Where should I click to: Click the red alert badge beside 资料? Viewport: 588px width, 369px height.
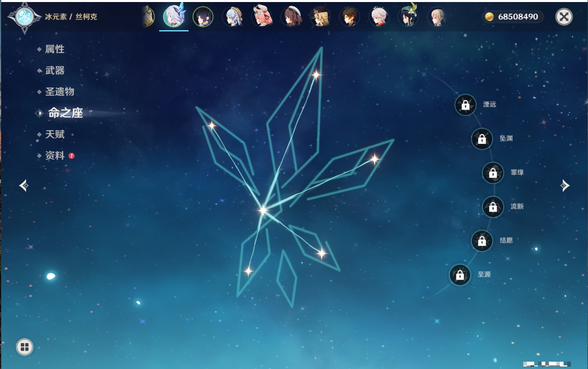[x=72, y=156]
